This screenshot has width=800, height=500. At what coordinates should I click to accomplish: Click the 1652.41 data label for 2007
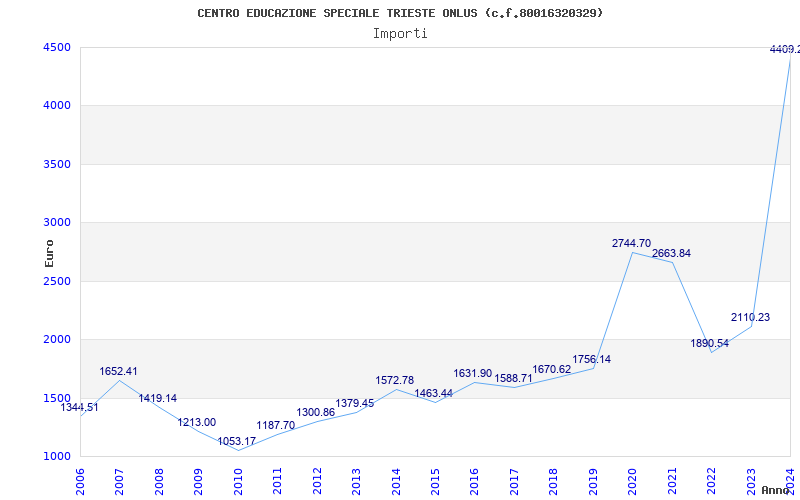coord(118,371)
